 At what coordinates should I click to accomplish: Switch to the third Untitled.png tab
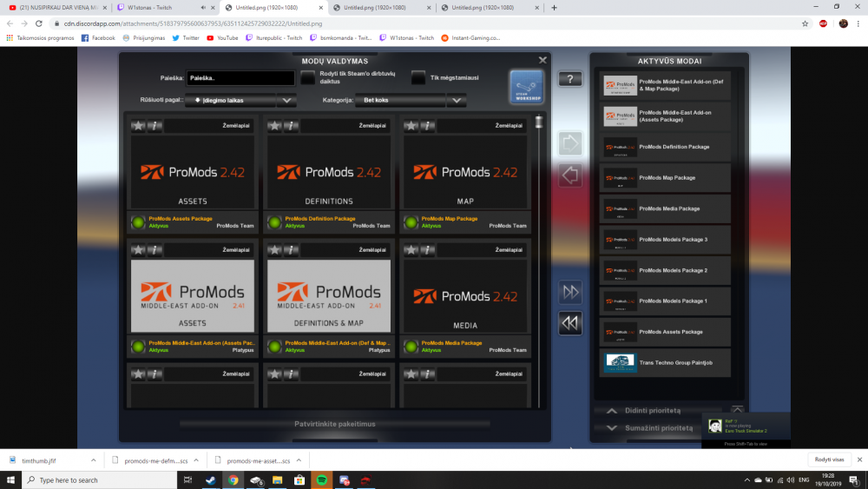pos(488,8)
